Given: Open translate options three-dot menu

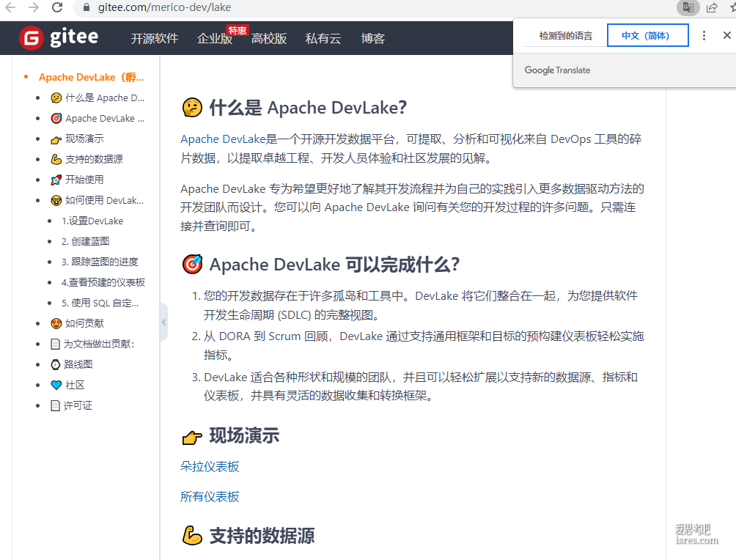Looking at the screenshot, I should point(704,36).
